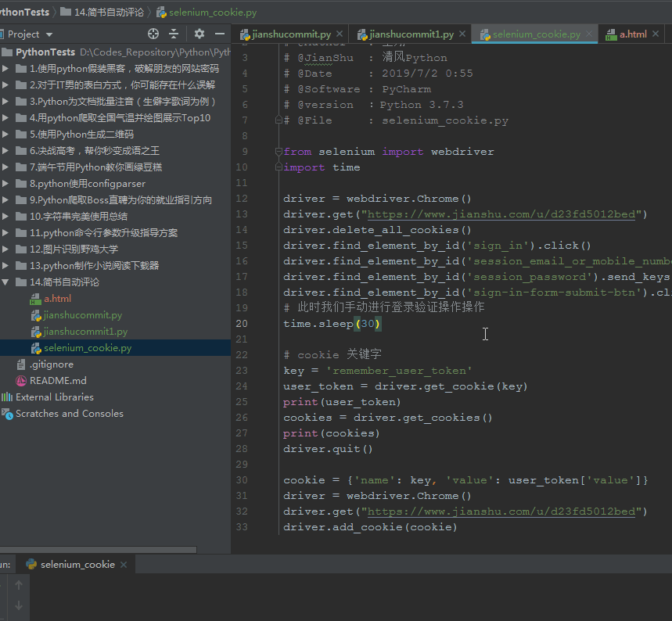Place cursor after time.sleep(30)

pos(382,324)
